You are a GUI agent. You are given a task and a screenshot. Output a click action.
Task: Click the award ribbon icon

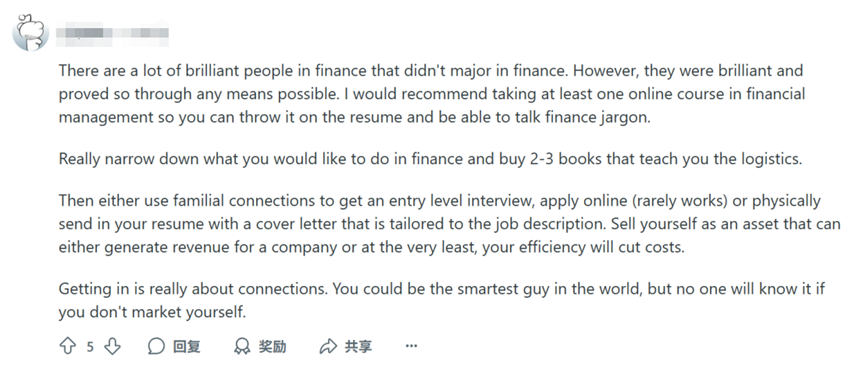(x=242, y=346)
